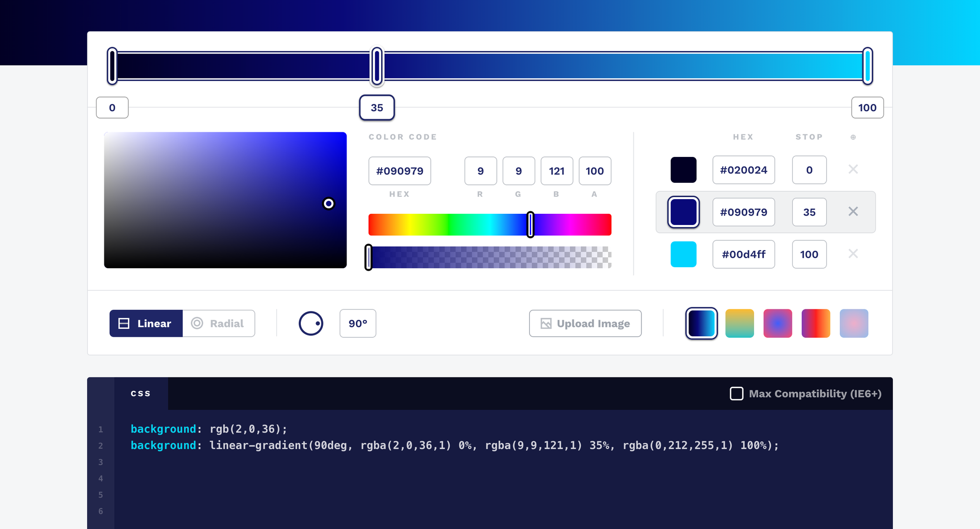Click the rgb(2,0,36) background code line

[x=209, y=429]
